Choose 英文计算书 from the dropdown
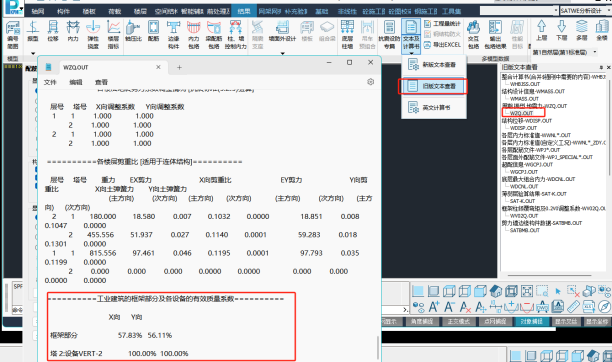Image resolution: width=612 pixels, height=362 pixels. tap(433, 107)
